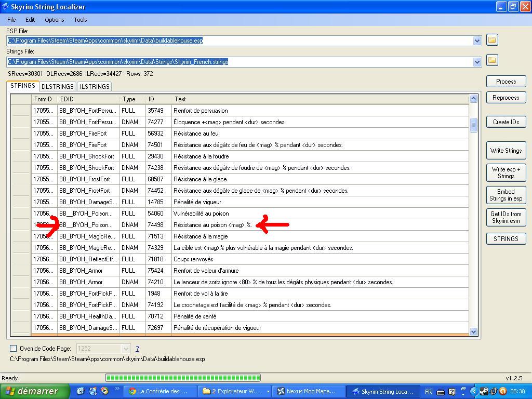Select 'Pénalité de santé' text cell
This screenshot has width=532, height=399.
coord(320,316)
